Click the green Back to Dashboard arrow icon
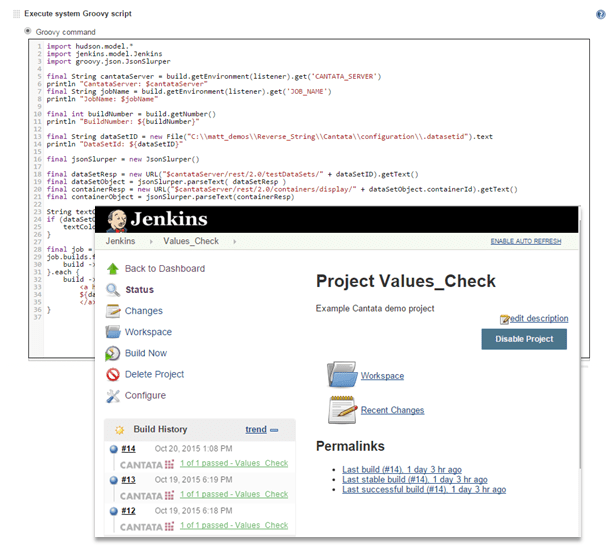Screen dimensions: 613x547 coord(113,269)
